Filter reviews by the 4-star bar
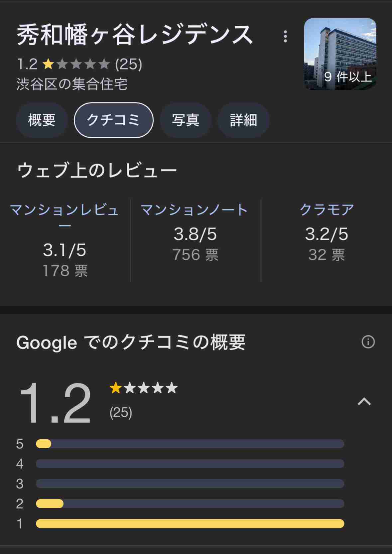The height and width of the screenshot is (554, 392). [190, 464]
